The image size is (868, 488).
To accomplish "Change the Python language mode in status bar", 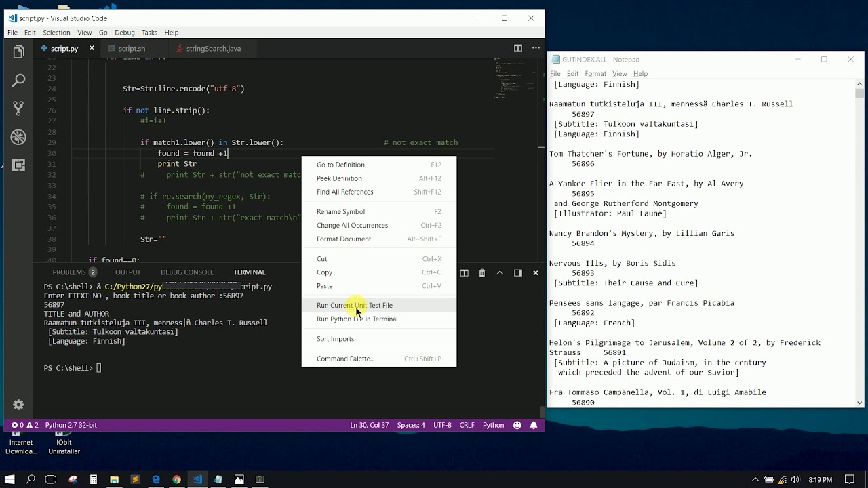I will [x=493, y=425].
